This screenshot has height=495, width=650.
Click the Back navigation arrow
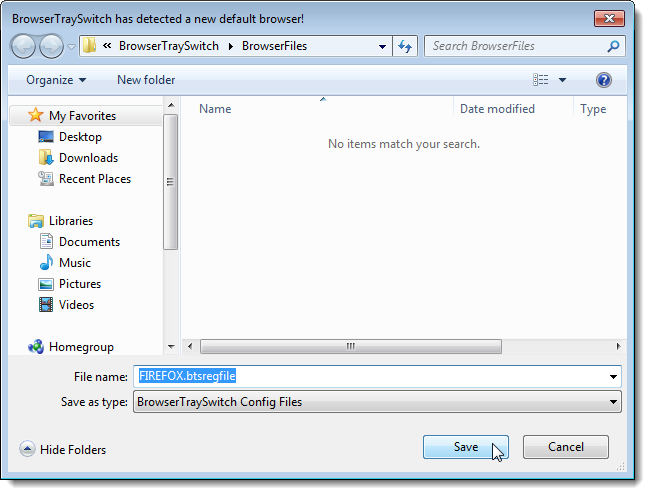[x=23, y=46]
